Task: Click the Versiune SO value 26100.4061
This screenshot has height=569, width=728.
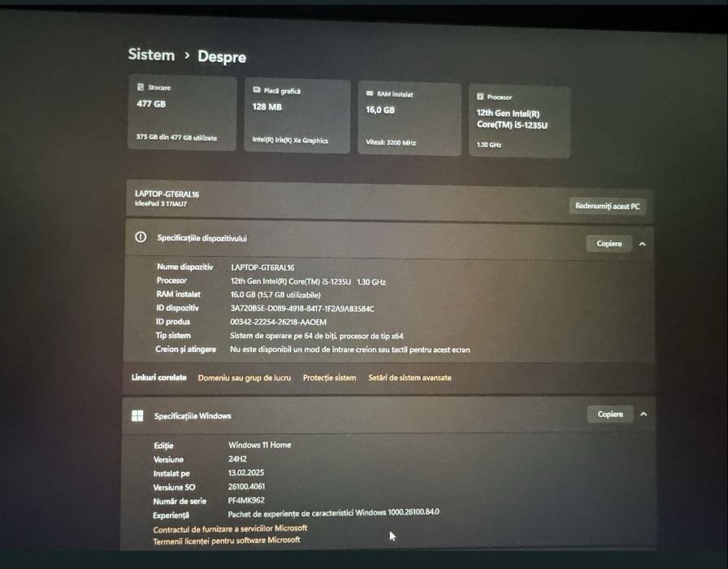Action: pos(246,486)
